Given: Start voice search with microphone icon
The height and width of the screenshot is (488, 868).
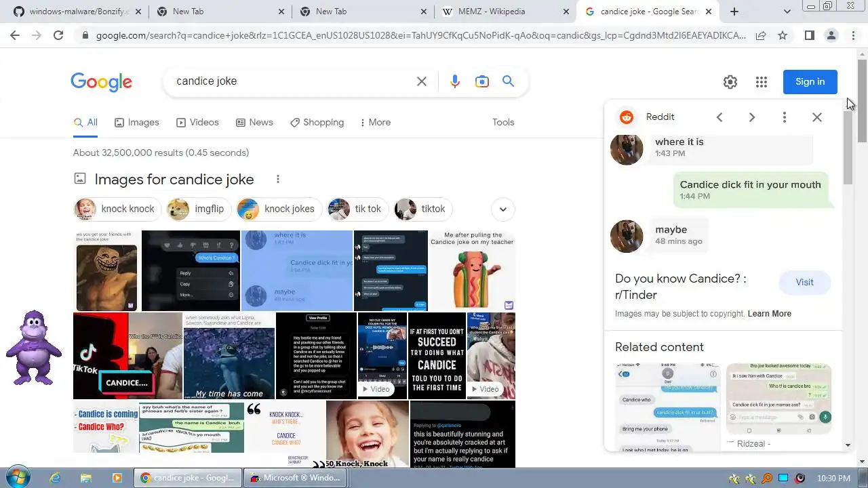Looking at the screenshot, I should [x=454, y=81].
